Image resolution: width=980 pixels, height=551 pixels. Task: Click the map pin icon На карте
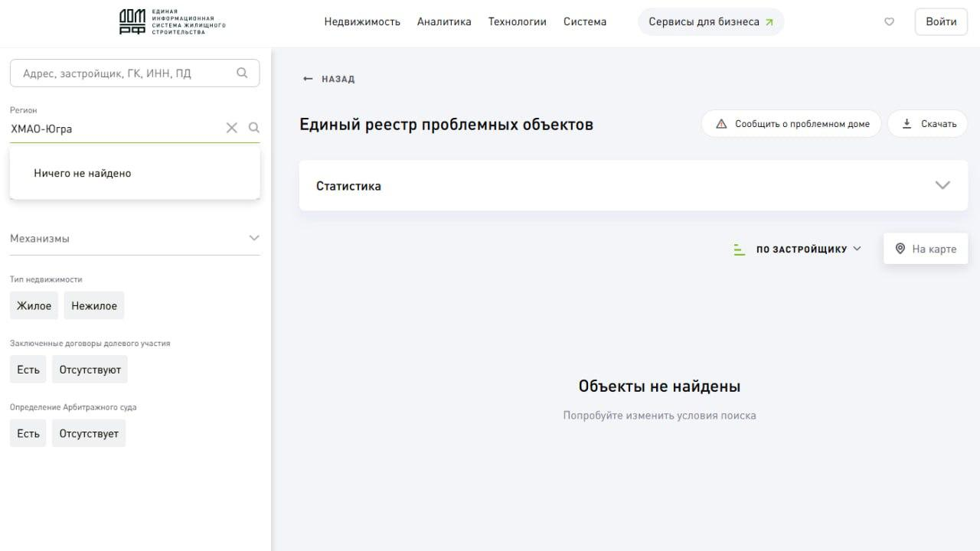[x=900, y=249]
